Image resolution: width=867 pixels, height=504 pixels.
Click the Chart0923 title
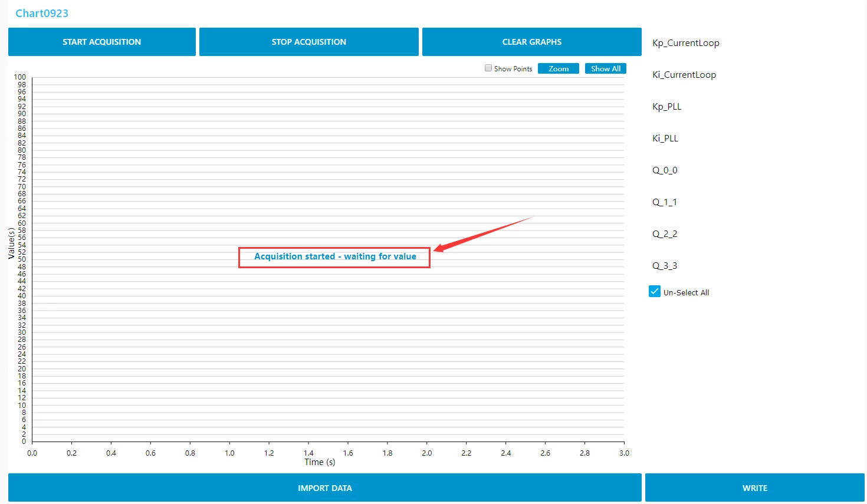click(42, 13)
